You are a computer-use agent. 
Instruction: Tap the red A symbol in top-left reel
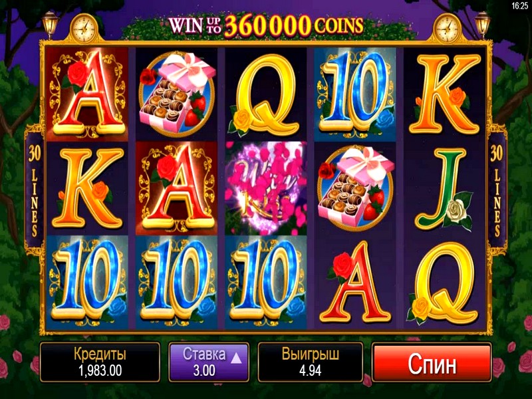87,94
